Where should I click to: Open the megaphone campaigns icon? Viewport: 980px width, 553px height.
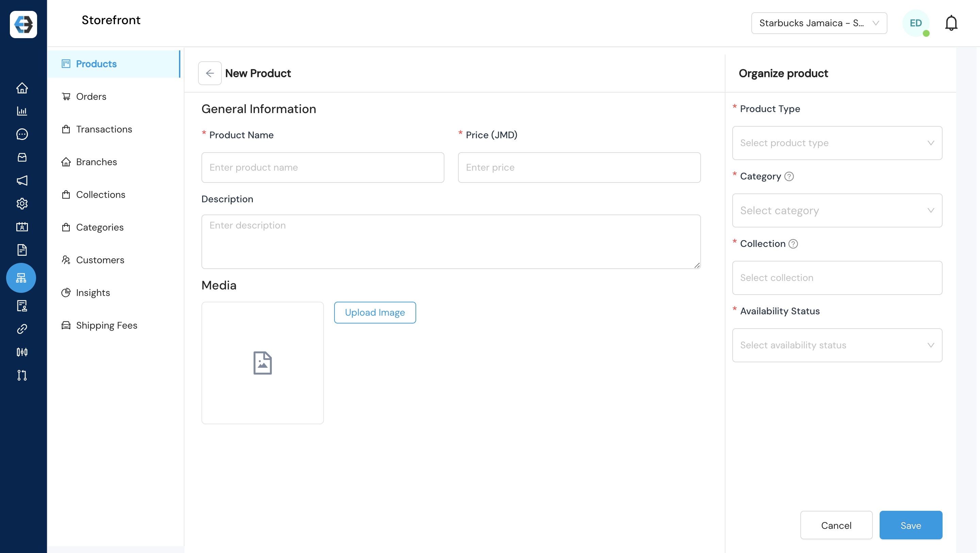tap(22, 180)
